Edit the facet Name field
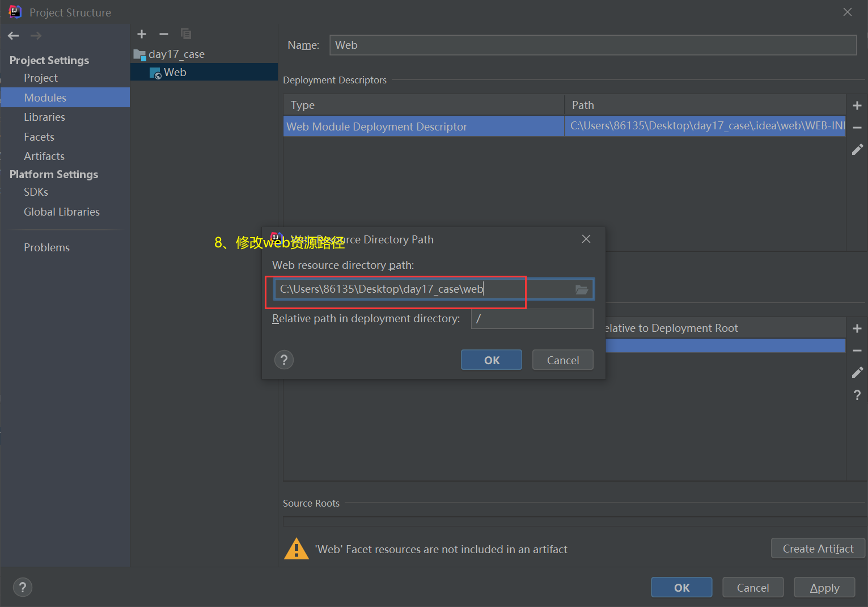The width and height of the screenshot is (868, 607). click(x=593, y=45)
